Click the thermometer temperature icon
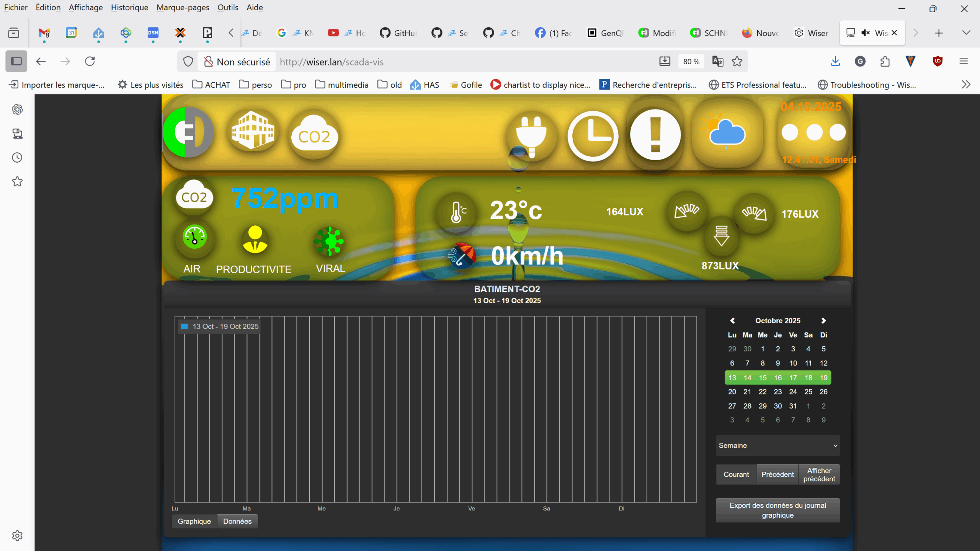The height and width of the screenshot is (551, 980). click(x=457, y=212)
